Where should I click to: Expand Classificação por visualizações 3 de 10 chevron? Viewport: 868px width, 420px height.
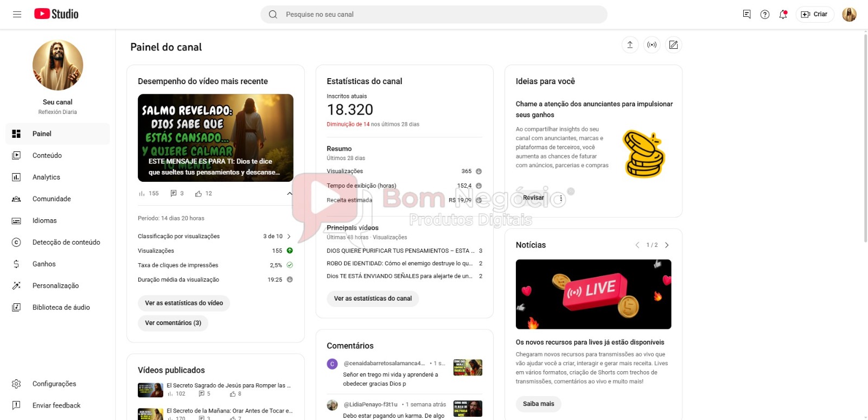289,236
